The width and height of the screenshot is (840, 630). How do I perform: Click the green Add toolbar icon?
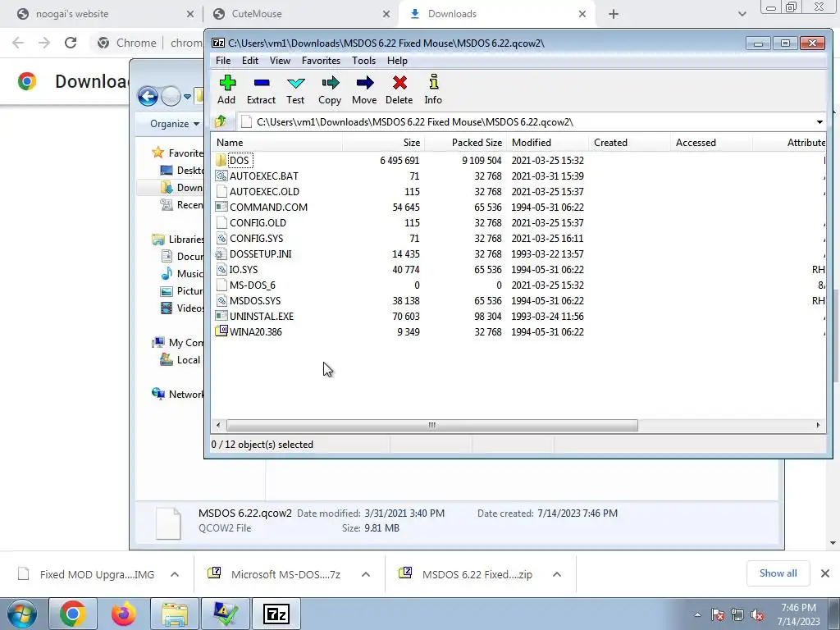(227, 83)
